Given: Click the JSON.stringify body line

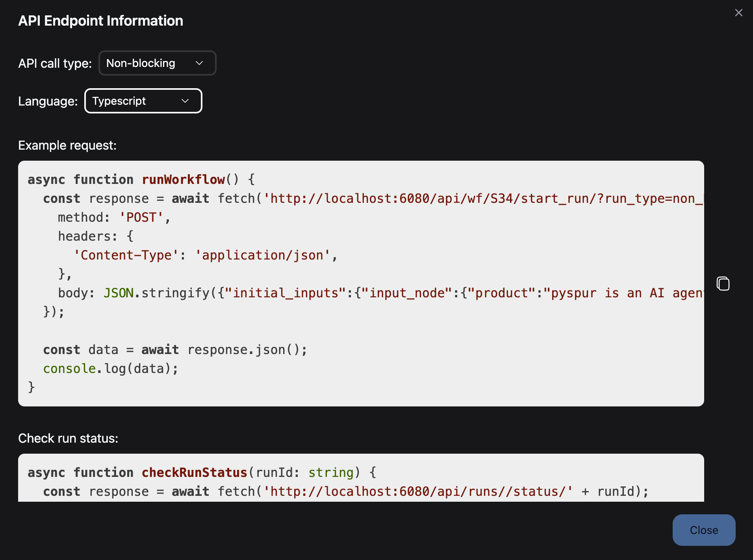Looking at the screenshot, I should point(276,293).
